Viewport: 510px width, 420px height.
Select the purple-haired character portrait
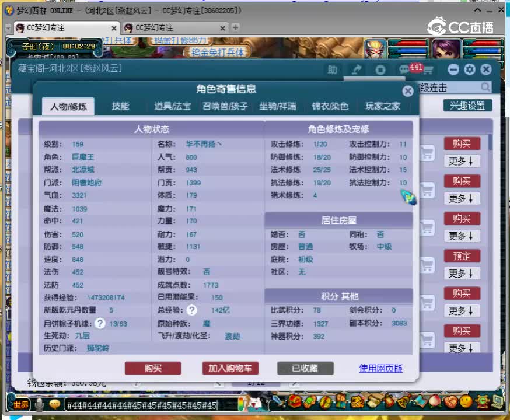point(446,49)
